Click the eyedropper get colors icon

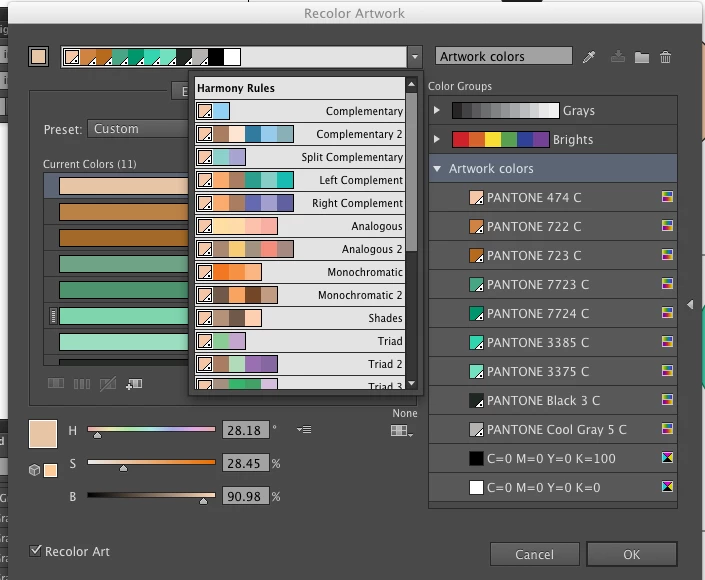coord(589,57)
